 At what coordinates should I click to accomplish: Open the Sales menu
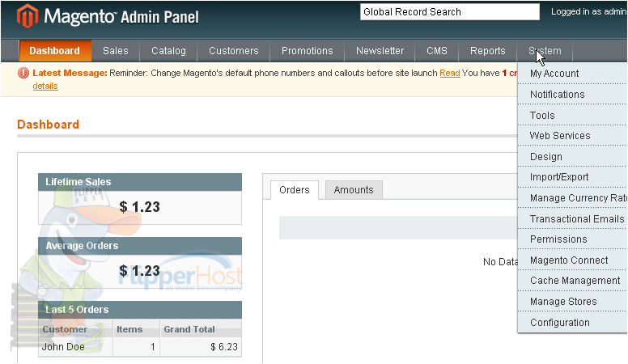pos(116,51)
